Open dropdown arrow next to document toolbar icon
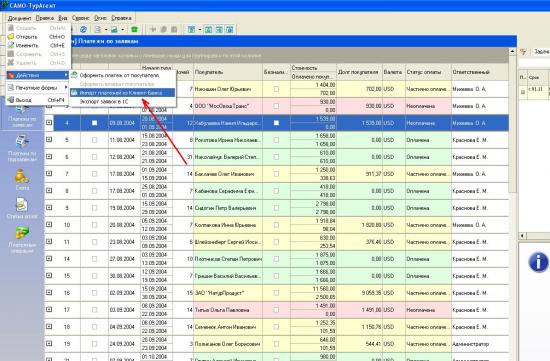Image resolution: width=550 pixels, height=361 pixels. pyautogui.click(x=106, y=29)
